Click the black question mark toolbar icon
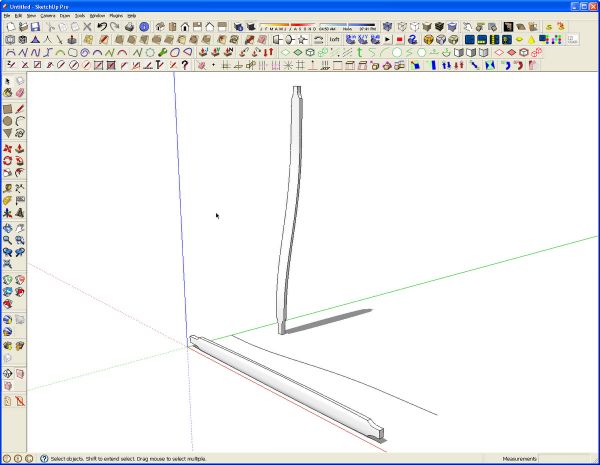Image resolution: width=600 pixels, height=465 pixels. (x=185, y=65)
